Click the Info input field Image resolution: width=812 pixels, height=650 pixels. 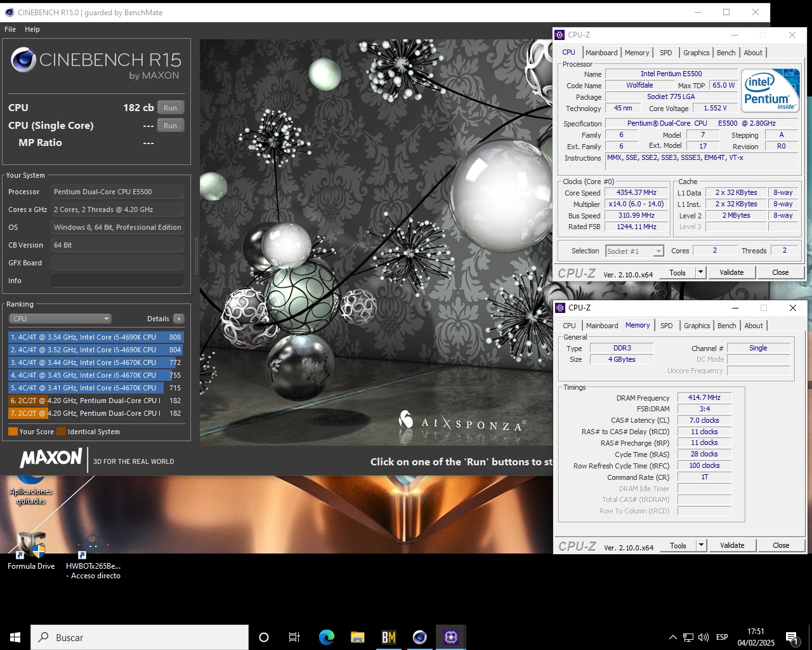tap(117, 281)
